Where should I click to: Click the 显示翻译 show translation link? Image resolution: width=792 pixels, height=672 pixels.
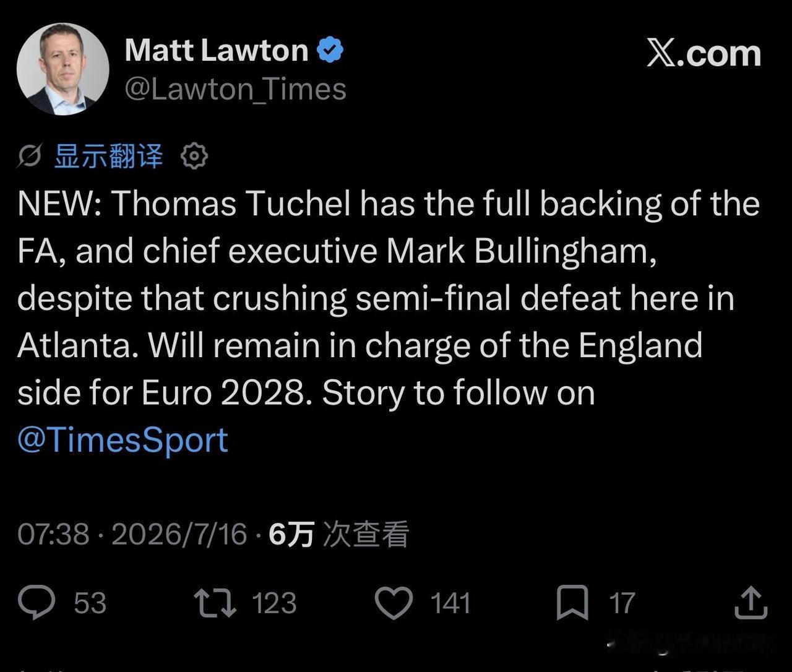109,157
